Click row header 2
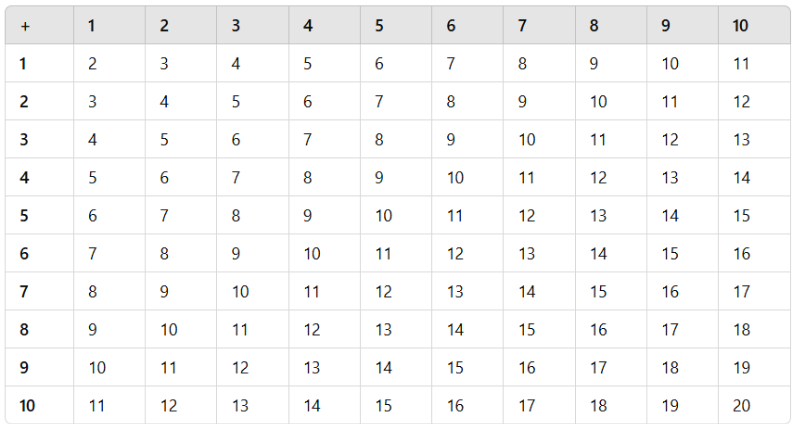Viewport: 795px width, 427px height. [24, 102]
